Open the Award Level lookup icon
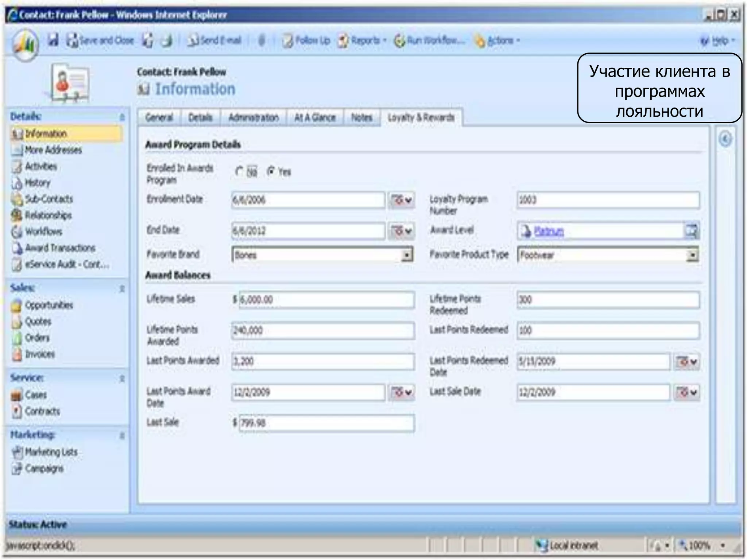Viewport: 747px width, 560px height. point(691,231)
